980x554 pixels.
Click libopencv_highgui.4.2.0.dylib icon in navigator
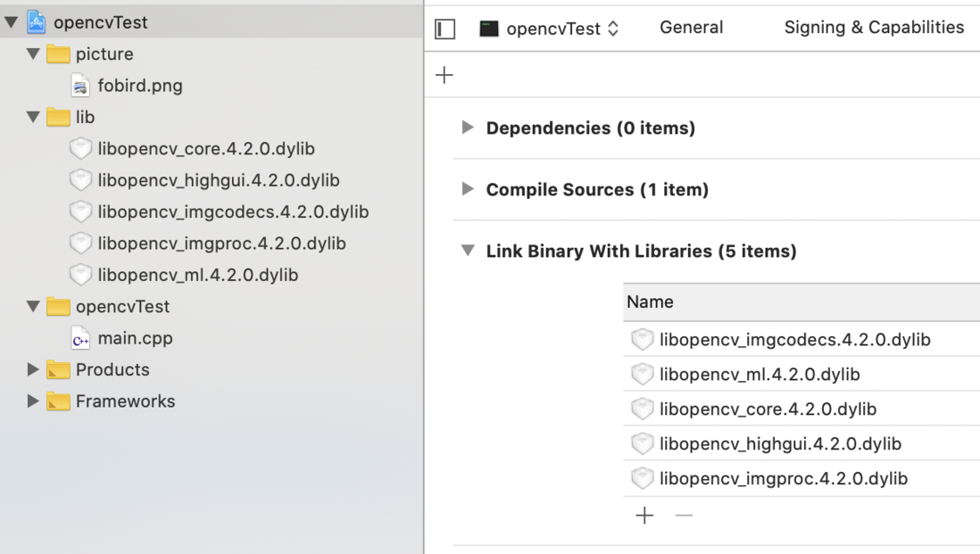click(80, 180)
